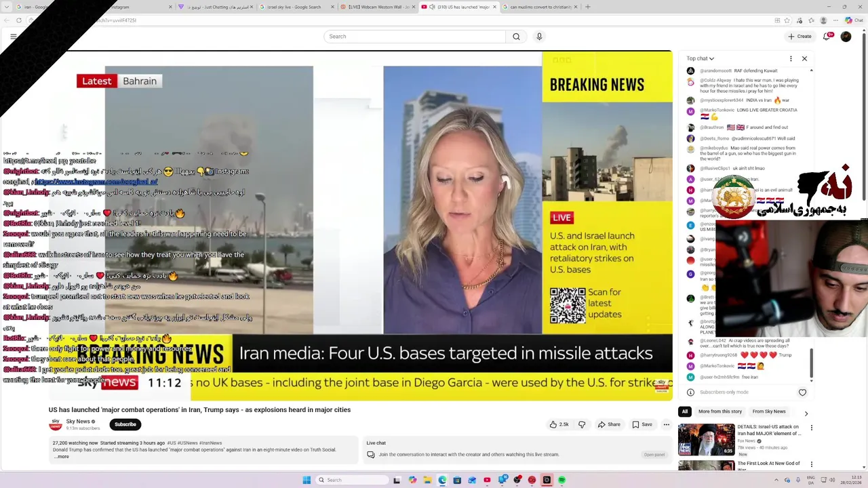Image resolution: width=868 pixels, height=488 pixels.
Task: Open the browser Chat sidebar button
Action: (x=853, y=20)
